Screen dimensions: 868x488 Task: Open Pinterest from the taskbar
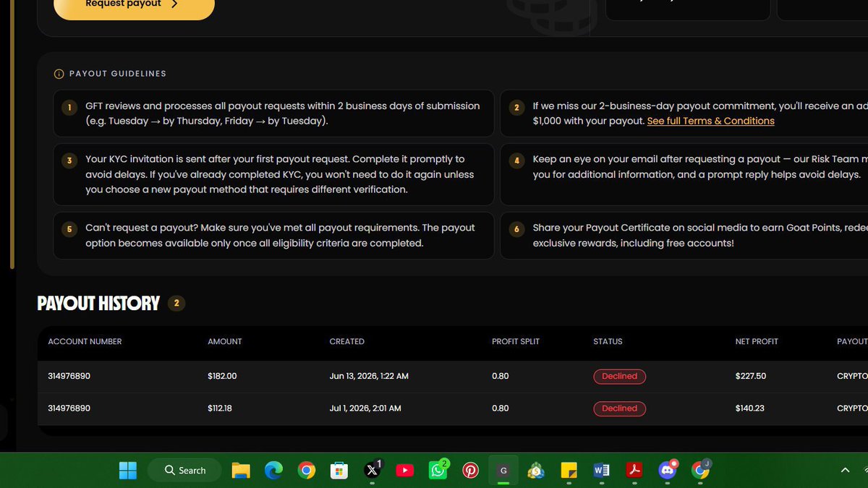click(471, 471)
